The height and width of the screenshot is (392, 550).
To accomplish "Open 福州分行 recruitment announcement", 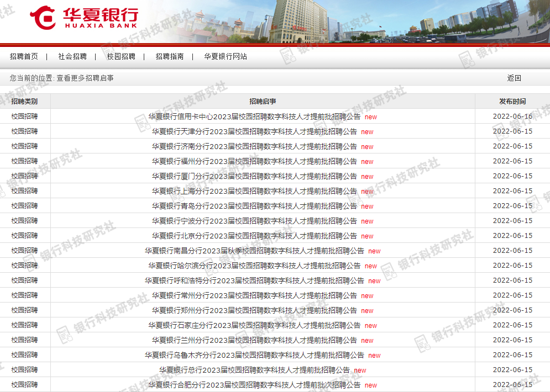I will click(254, 162).
